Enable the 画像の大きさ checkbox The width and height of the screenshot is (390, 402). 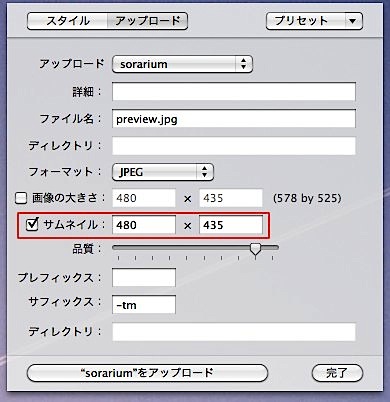point(21,199)
